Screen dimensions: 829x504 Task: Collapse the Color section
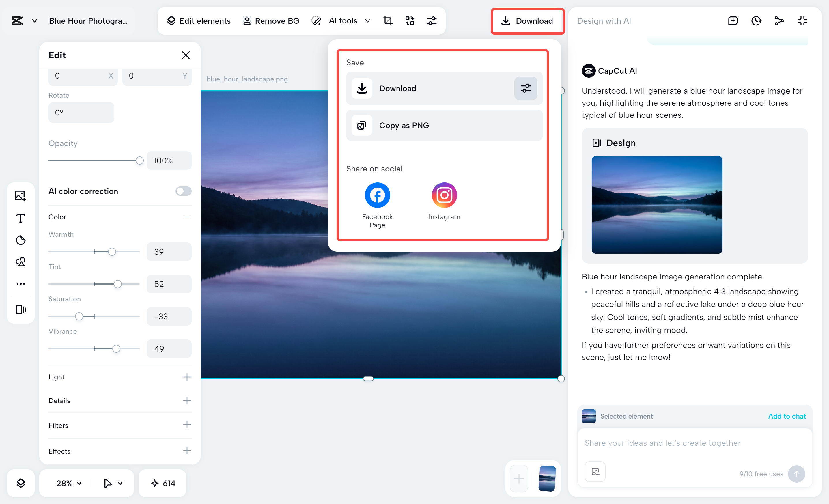click(x=187, y=217)
